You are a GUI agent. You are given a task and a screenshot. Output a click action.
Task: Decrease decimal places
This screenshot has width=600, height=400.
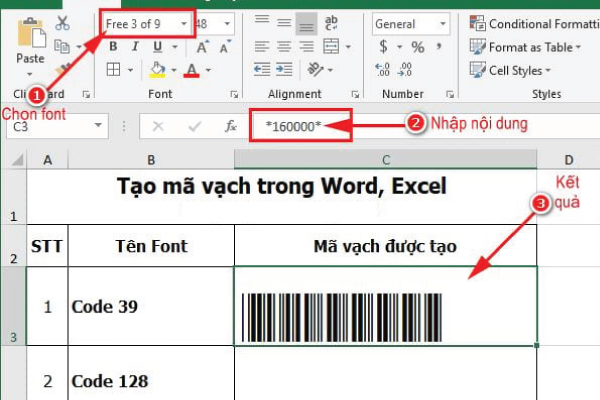pos(405,70)
